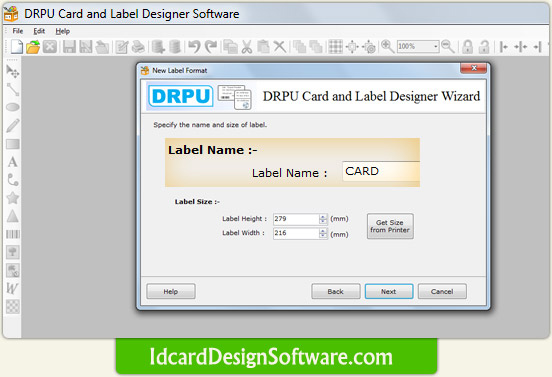Select the Triangle shape tool
The image size is (552, 377).
click(13, 216)
